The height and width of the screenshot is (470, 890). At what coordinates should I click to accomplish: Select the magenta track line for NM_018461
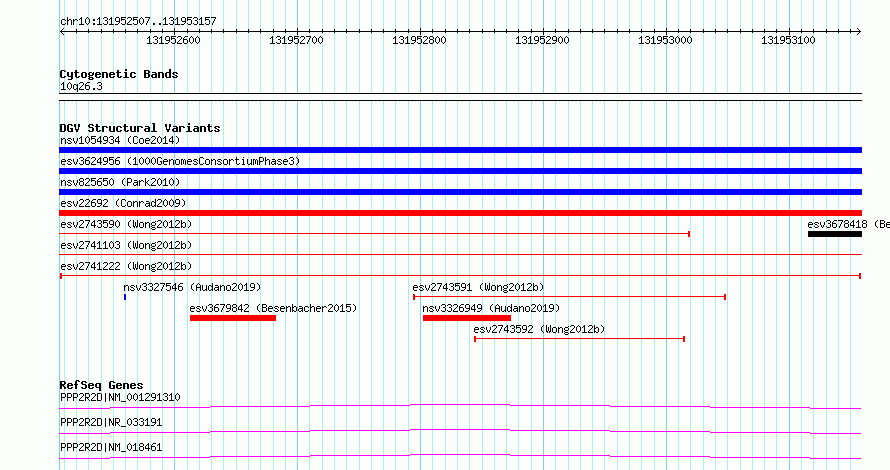click(x=460, y=456)
